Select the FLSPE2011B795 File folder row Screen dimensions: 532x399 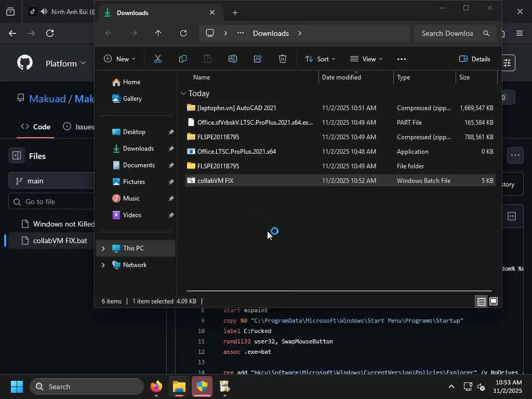[x=340, y=166]
